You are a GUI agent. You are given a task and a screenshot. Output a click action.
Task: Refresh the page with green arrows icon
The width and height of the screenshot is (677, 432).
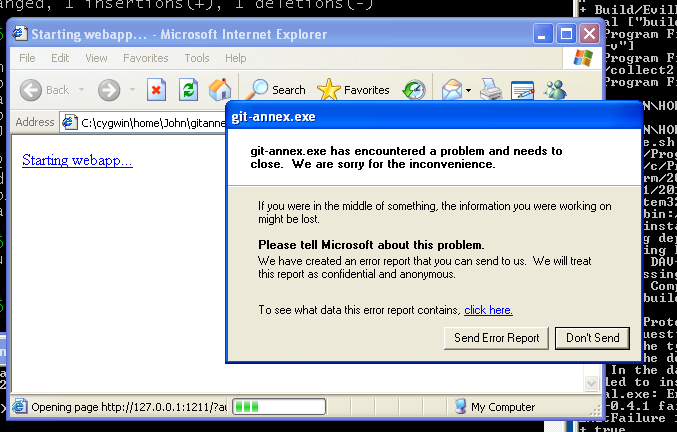coord(189,90)
